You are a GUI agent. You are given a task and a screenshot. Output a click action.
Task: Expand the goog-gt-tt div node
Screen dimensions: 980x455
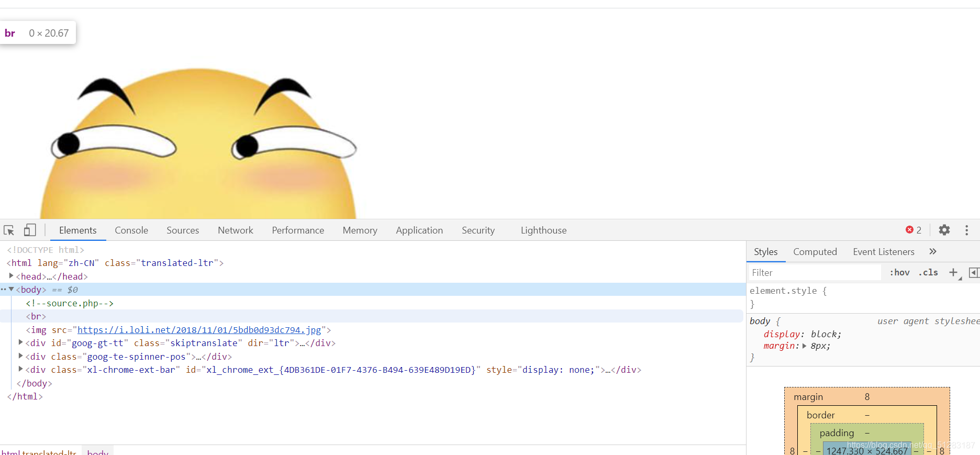pyautogui.click(x=20, y=342)
